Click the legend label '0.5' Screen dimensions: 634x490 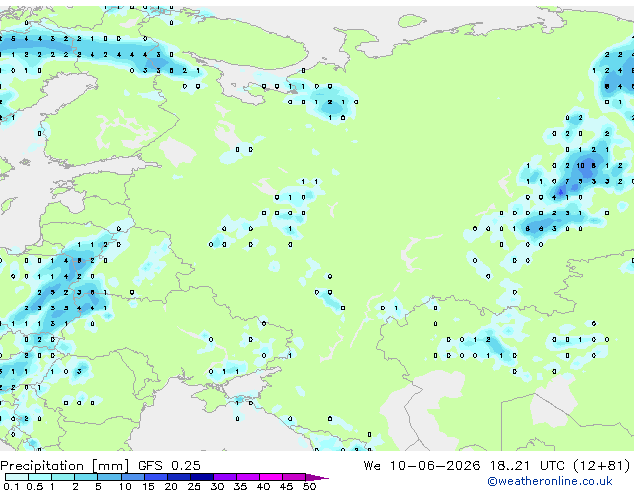point(34,486)
